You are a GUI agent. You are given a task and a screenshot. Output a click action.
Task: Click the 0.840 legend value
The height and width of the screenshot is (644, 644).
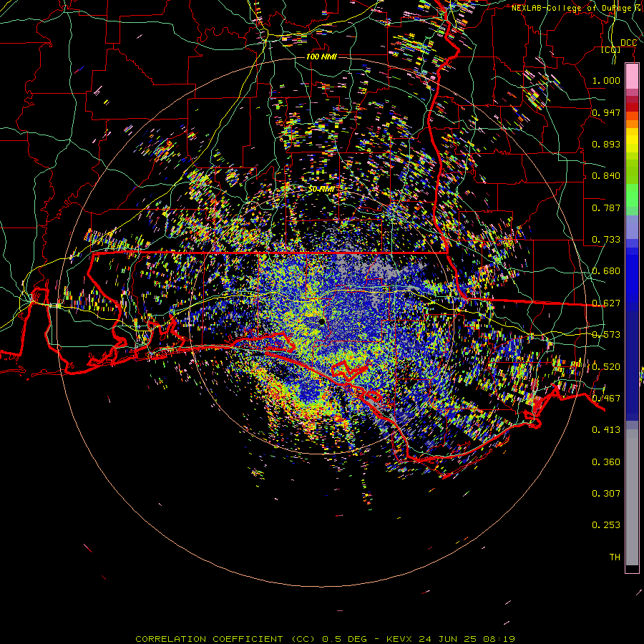pyautogui.click(x=606, y=176)
